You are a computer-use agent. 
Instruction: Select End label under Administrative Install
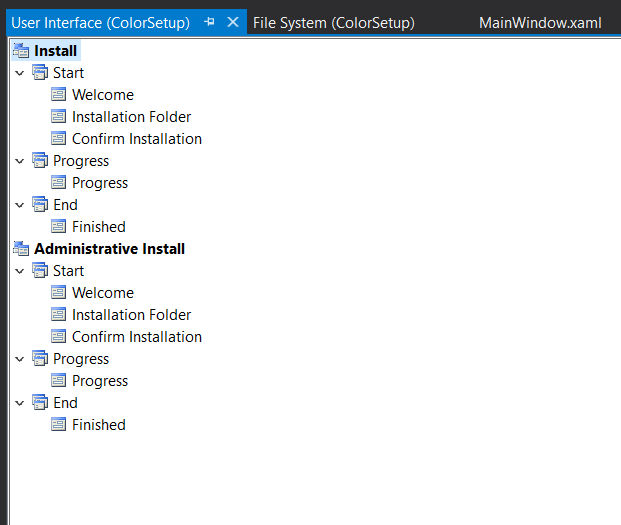coord(65,403)
